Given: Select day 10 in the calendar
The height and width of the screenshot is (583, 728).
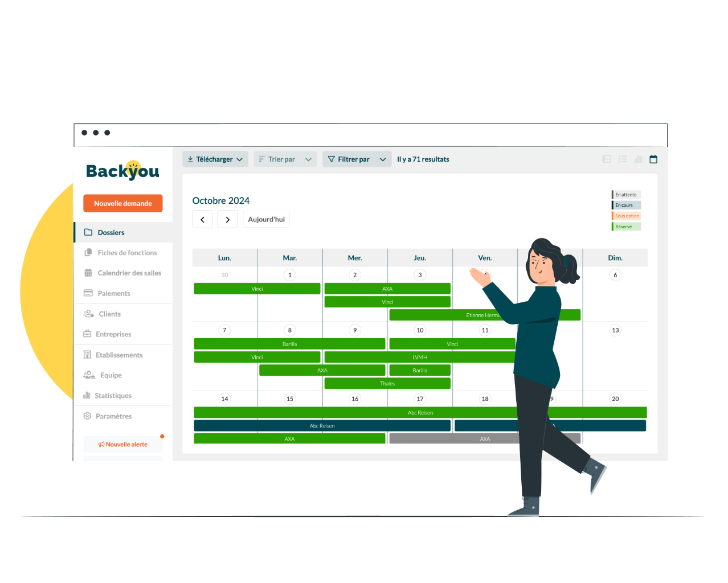Looking at the screenshot, I should [x=420, y=330].
